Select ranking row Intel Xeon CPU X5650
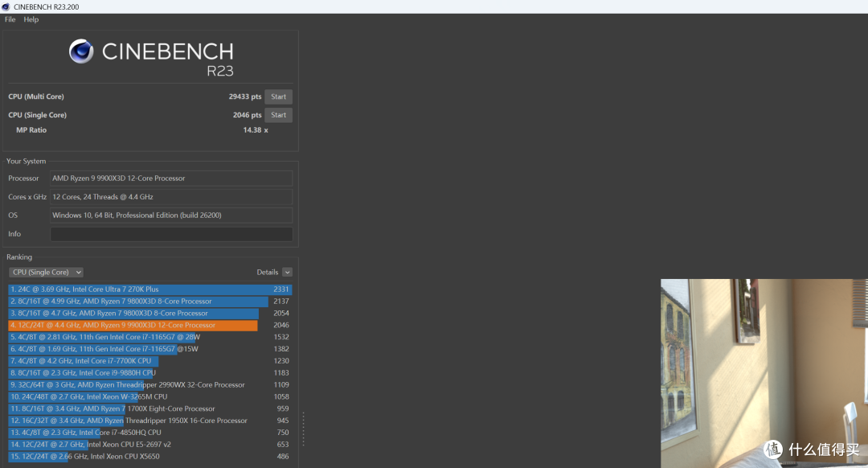 [150, 457]
